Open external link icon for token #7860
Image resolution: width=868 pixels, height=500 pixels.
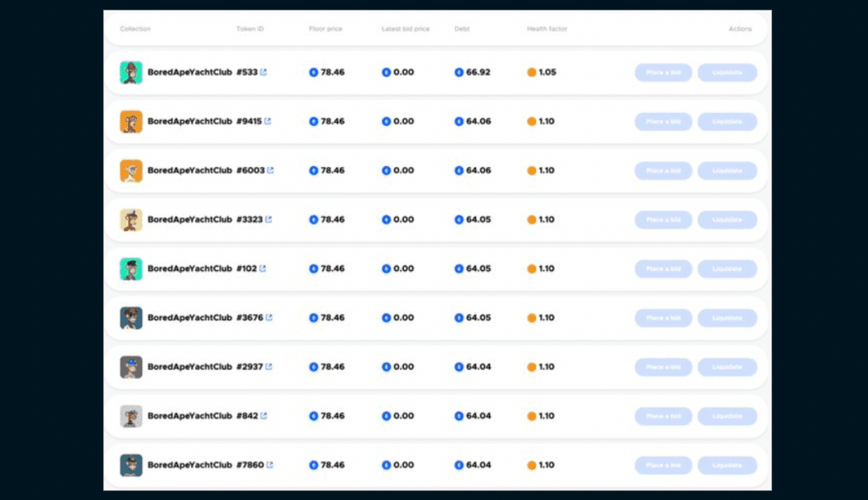point(270,465)
